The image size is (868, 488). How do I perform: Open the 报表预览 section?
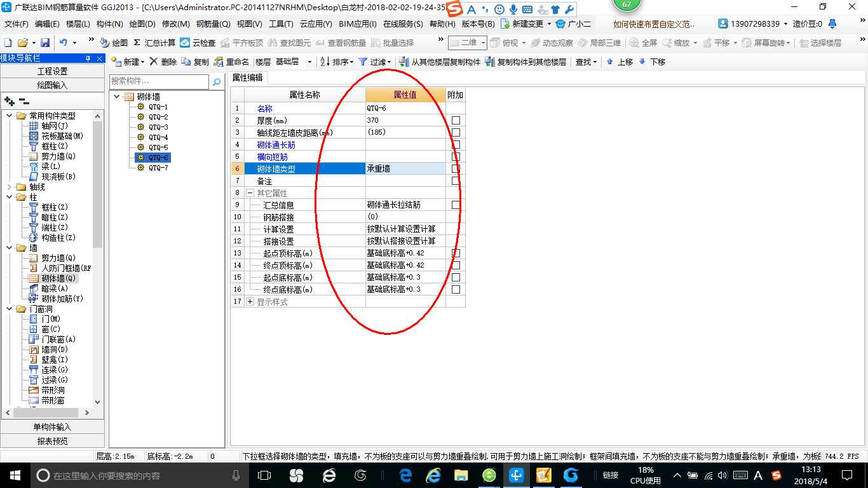52,441
